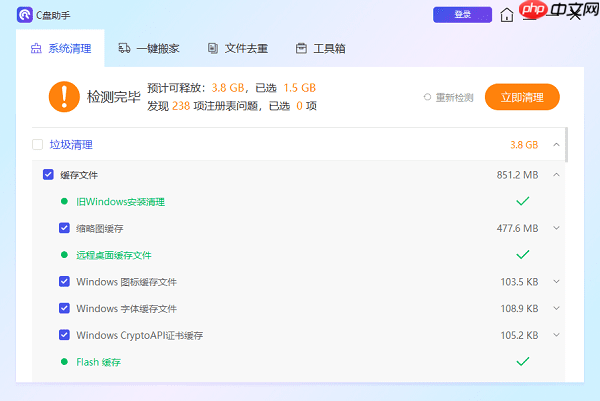Click the 系统清理 tab broom icon
600x401 pixels.
pos(36,49)
